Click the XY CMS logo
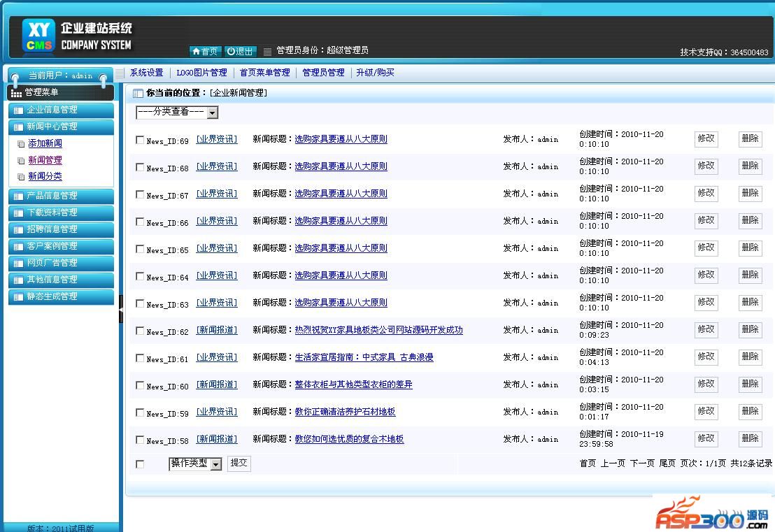The image size is (775, 532). point(38,36)
